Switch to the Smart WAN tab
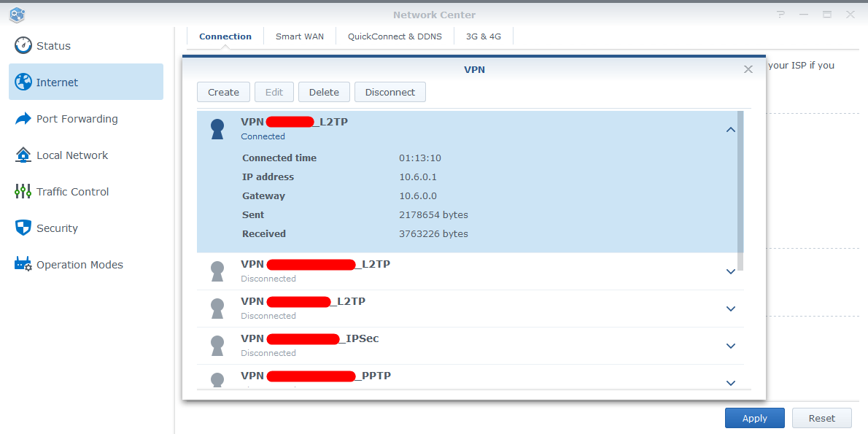The image size is (868, 434). click(299, 36)
